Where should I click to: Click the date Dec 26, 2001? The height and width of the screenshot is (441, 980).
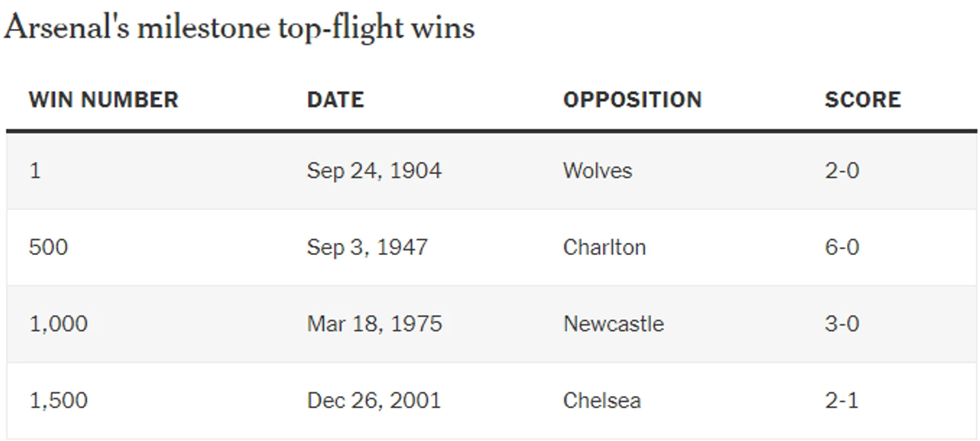tap(374, 400)
